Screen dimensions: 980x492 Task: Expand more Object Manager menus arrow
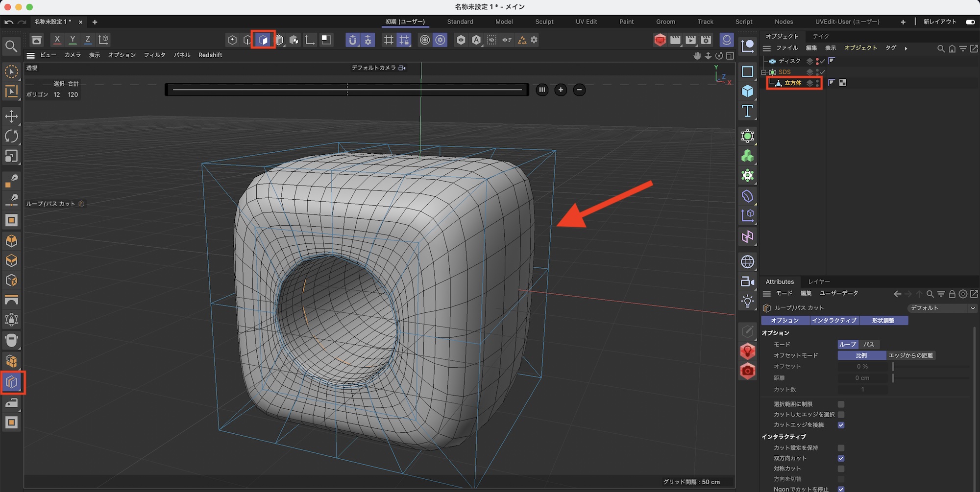tap(906, 48)
